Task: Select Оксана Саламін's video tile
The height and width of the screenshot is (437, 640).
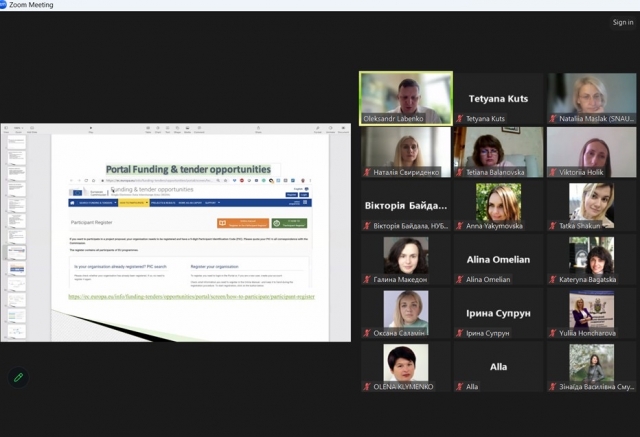Action: pyautogui.click(x=406, y=313)
